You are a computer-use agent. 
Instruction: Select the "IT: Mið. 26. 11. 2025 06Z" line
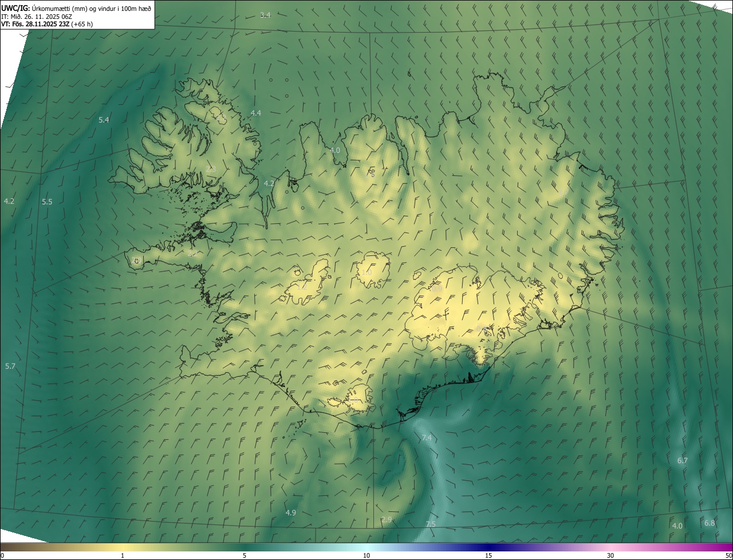pyautogui.click(x=37, y=17)
